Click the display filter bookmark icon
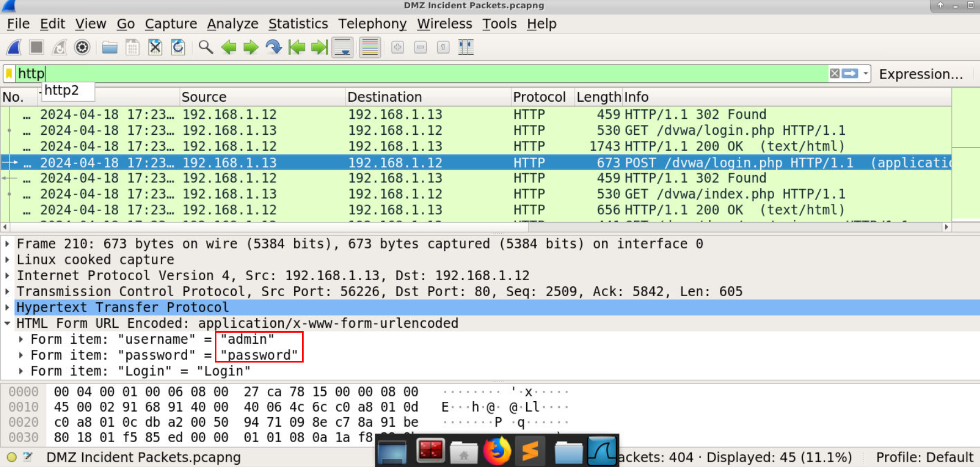980x467 pixels. 9,74
